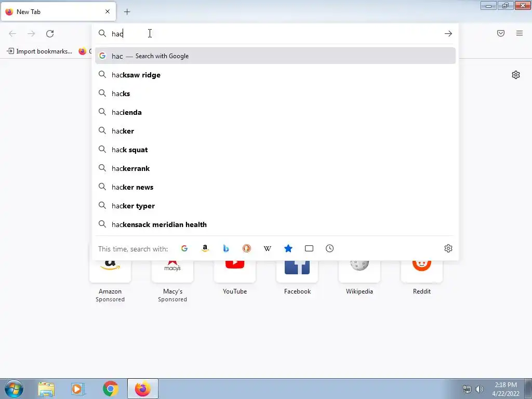Launch Windows Media Player from taskbar
The image size is (532, 399).
[x=78, y=389]
